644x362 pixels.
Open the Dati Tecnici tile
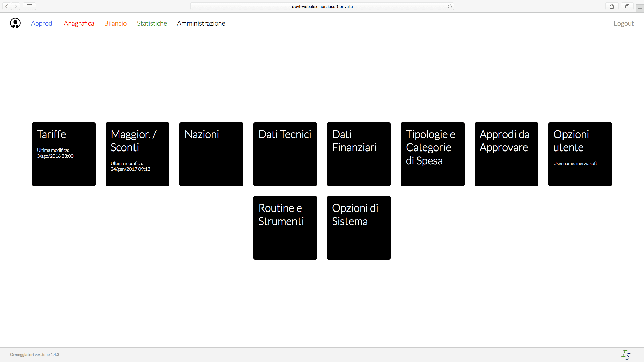285,154
